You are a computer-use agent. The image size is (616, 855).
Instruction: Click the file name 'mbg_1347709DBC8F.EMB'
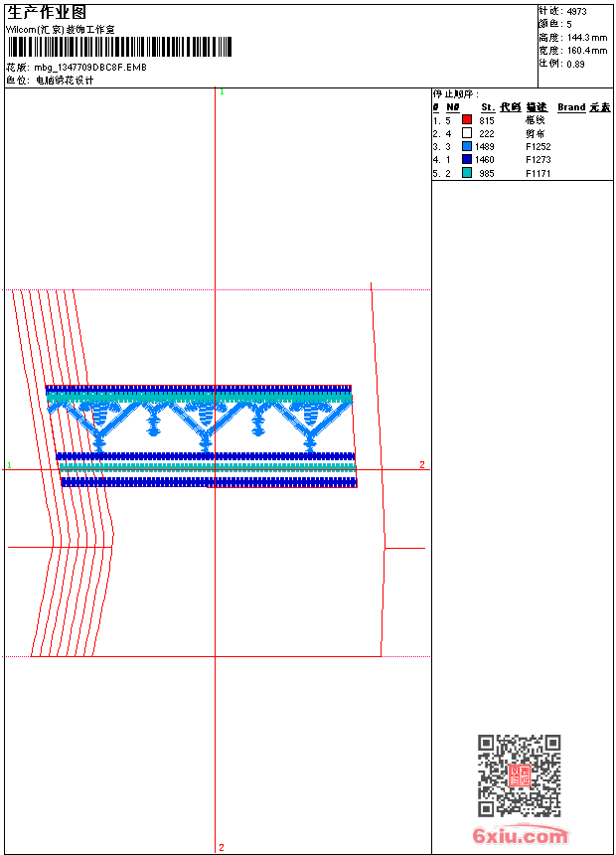pos(90,68)
